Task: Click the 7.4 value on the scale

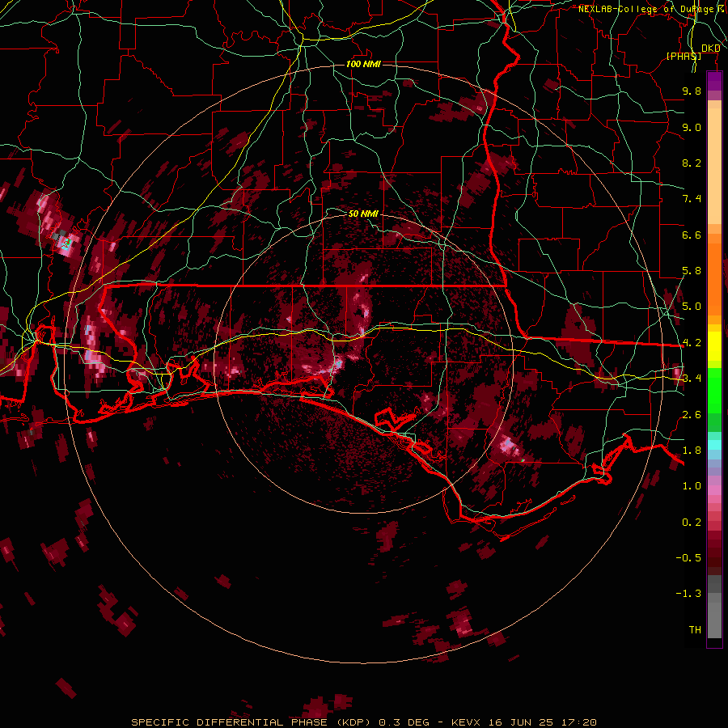Action: [x=692, y=199]
